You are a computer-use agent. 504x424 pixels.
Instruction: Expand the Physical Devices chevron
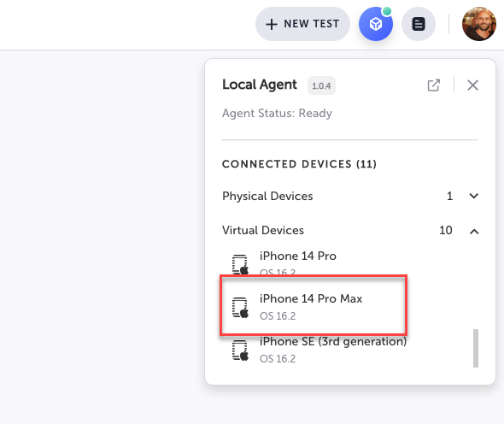(x=474, y=196)
